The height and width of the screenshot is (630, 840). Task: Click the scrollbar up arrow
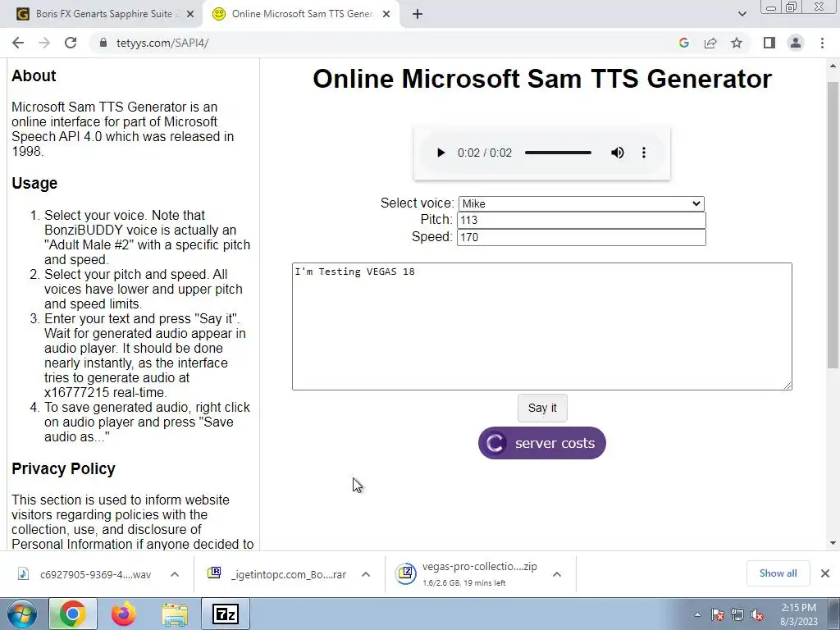click(x=833, y=66)
